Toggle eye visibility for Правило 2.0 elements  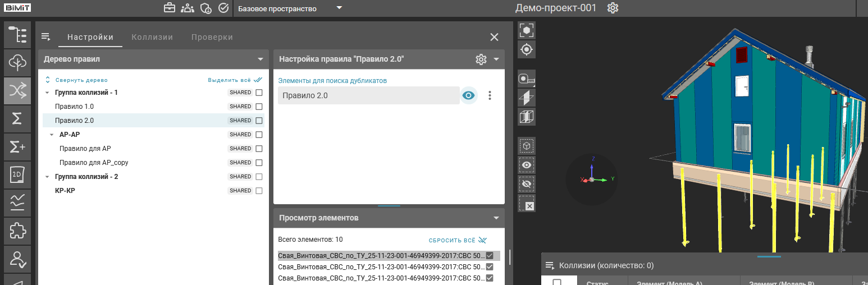468,95
